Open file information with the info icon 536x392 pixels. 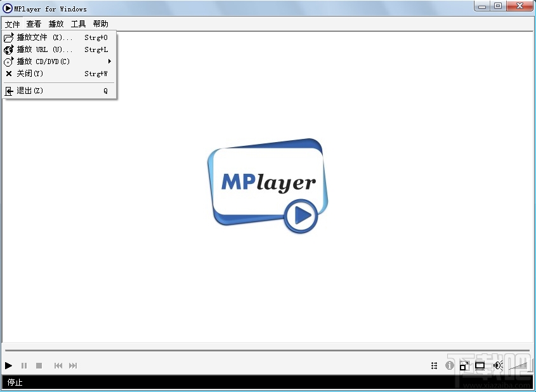point(450,365)
